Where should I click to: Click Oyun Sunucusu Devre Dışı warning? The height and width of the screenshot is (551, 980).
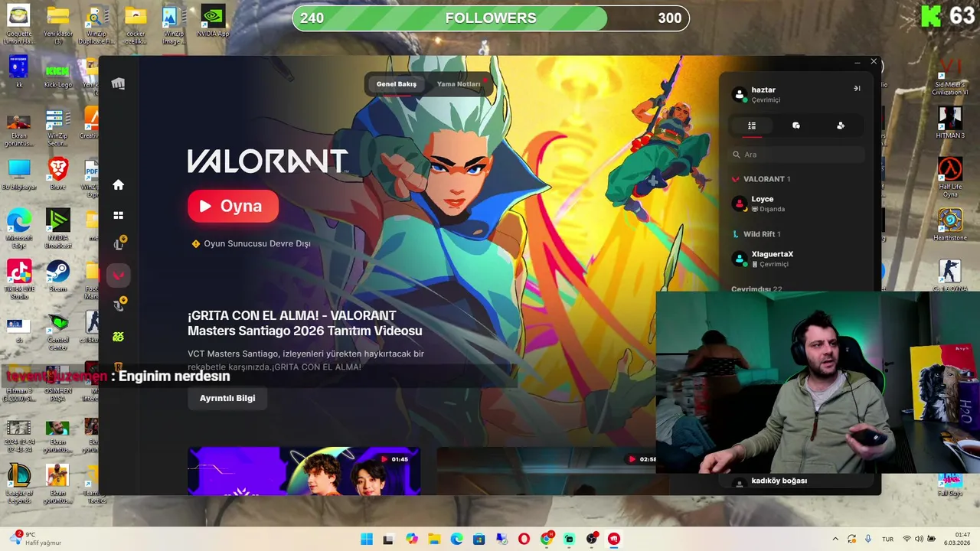coord(250,243)
